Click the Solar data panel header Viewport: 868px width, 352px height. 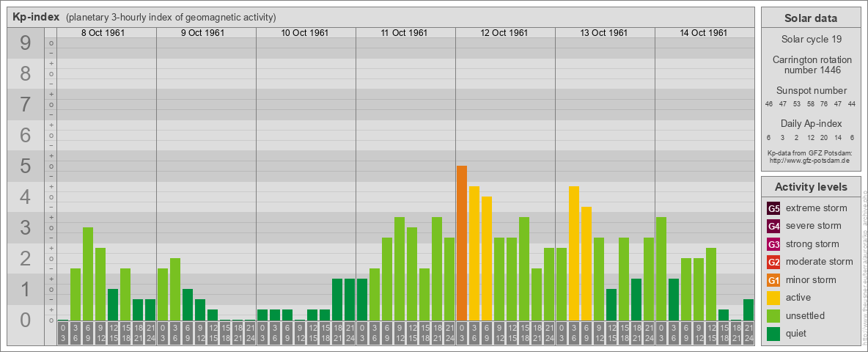coord(810,18)
